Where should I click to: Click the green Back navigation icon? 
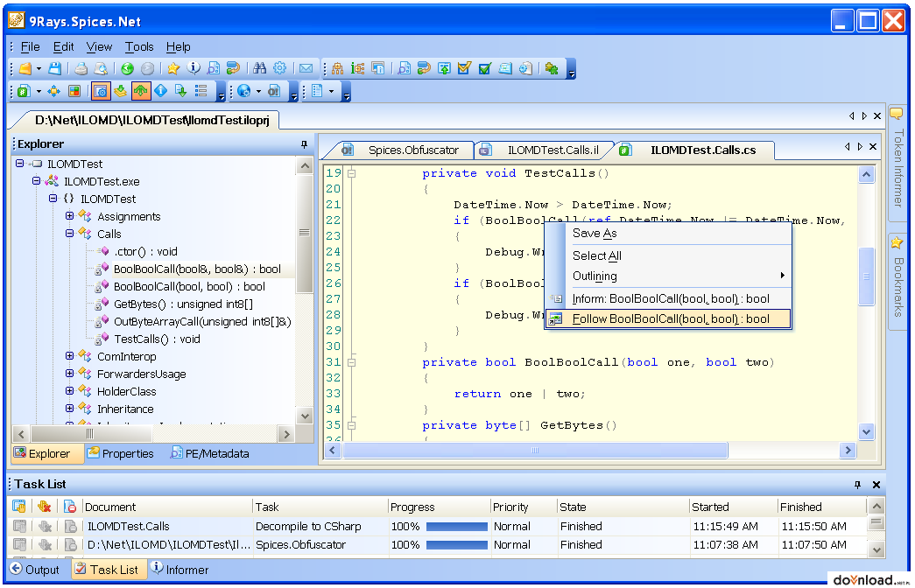(127, 69)
